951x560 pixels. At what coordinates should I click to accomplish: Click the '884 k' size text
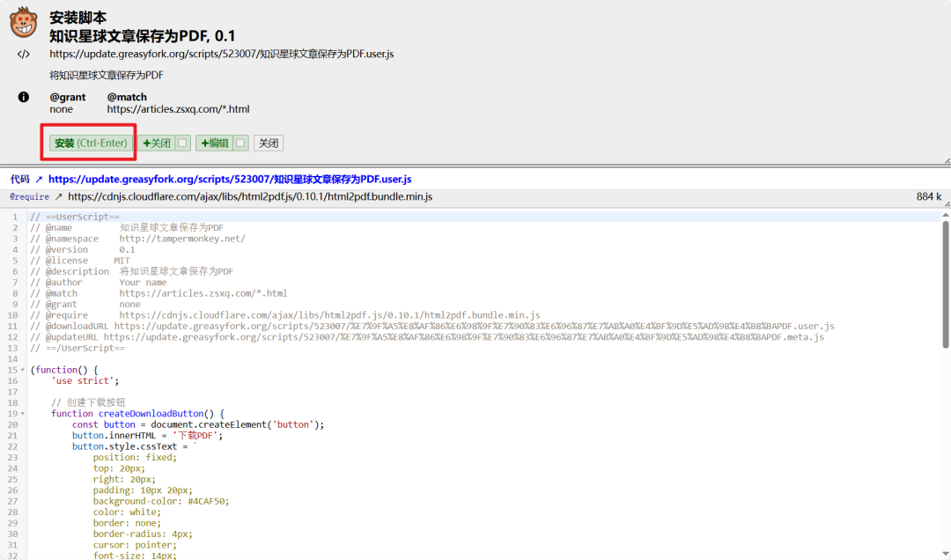click(929, 197)
